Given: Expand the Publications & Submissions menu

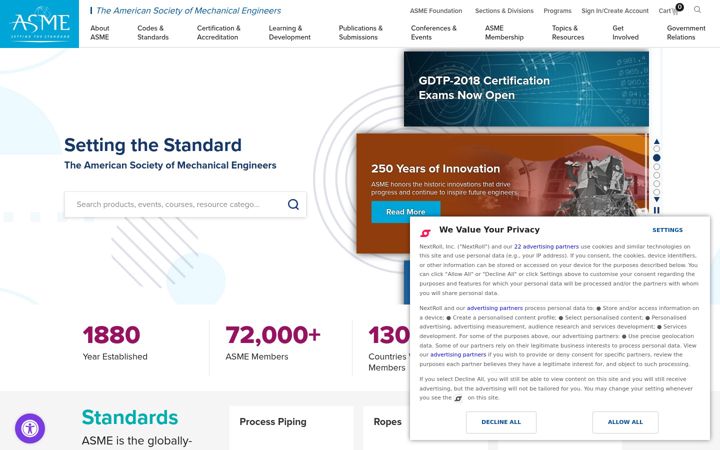Looking at the screenshot, I should pos(360,33).
